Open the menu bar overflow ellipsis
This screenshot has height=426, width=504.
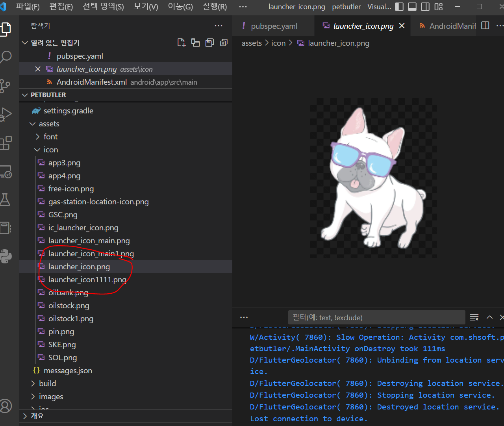pyautogui.click(x=243, y=7)
